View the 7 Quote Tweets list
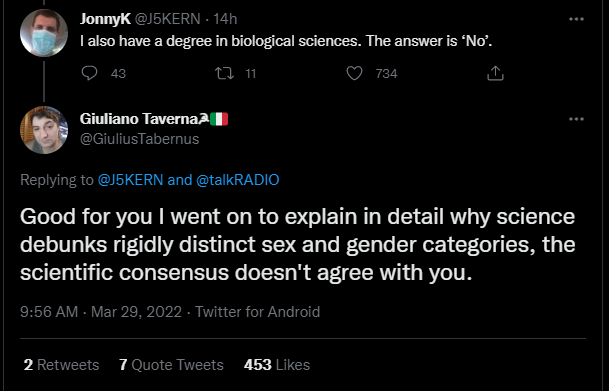 point(171,365)
